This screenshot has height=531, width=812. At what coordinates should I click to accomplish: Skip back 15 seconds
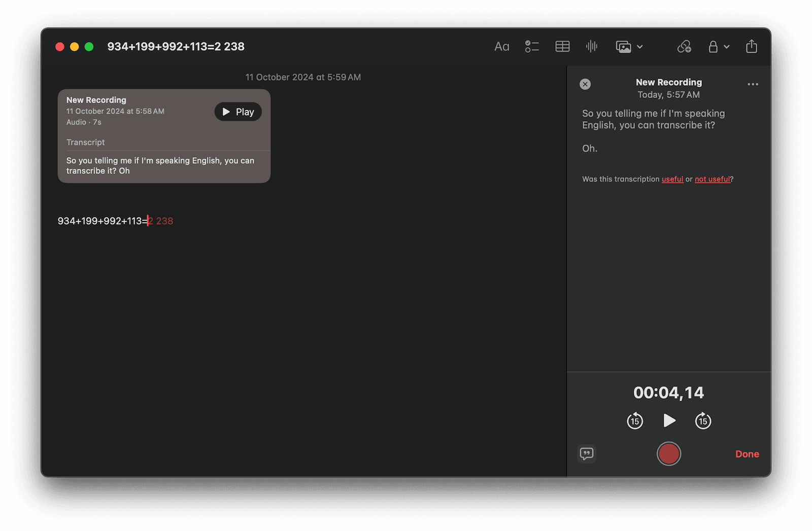[635, 420]
